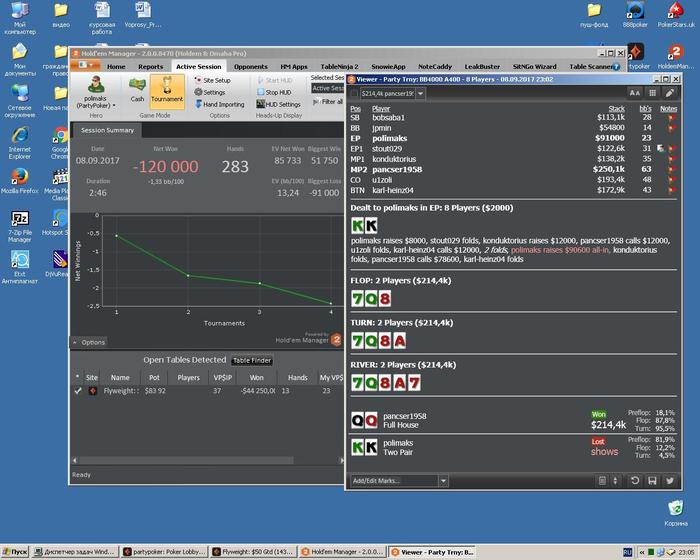Viewport: 700px width, 560px height.
Task: Click the Hold'em Manager app menu button
Action: (85, 66)
